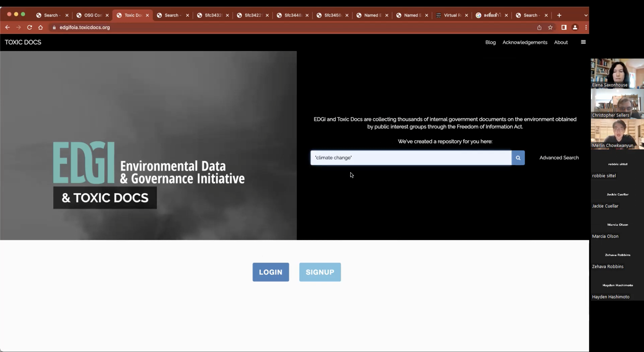
Task: Reload the page with the refresh icon
Action: click(x=30, y=27)
